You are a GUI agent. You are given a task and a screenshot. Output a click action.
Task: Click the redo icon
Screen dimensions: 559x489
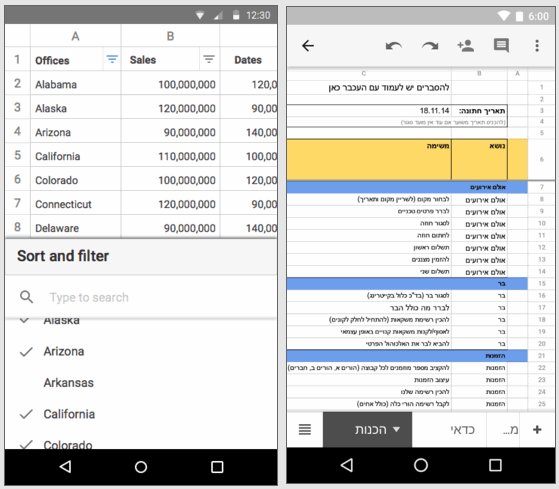point(430,46)
